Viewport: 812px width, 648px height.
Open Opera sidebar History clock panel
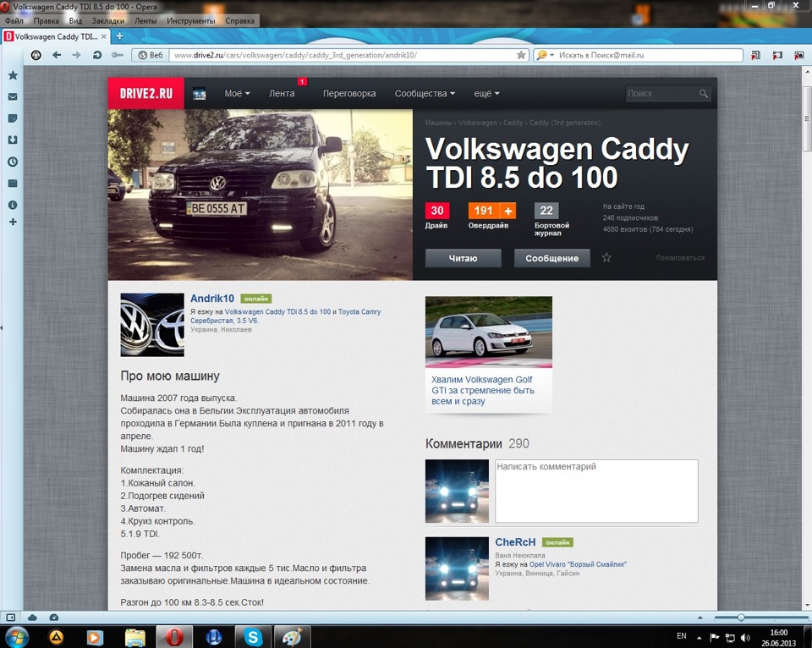click(13, 162)
